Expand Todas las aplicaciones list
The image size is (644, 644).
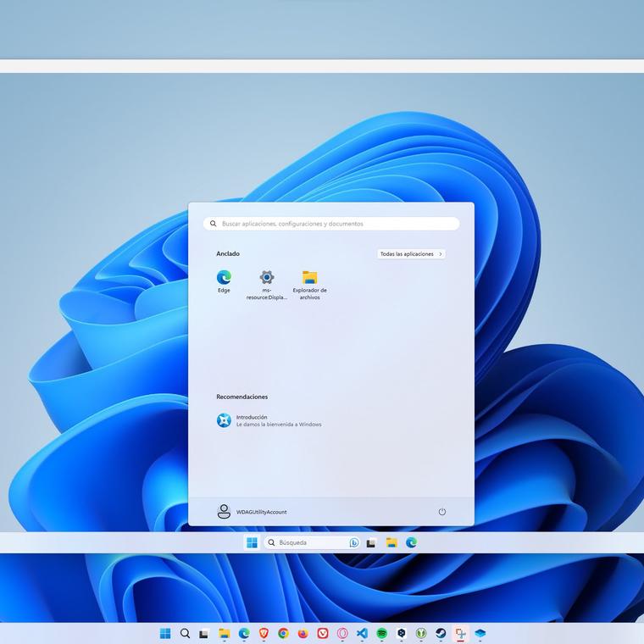coord(411,254)
